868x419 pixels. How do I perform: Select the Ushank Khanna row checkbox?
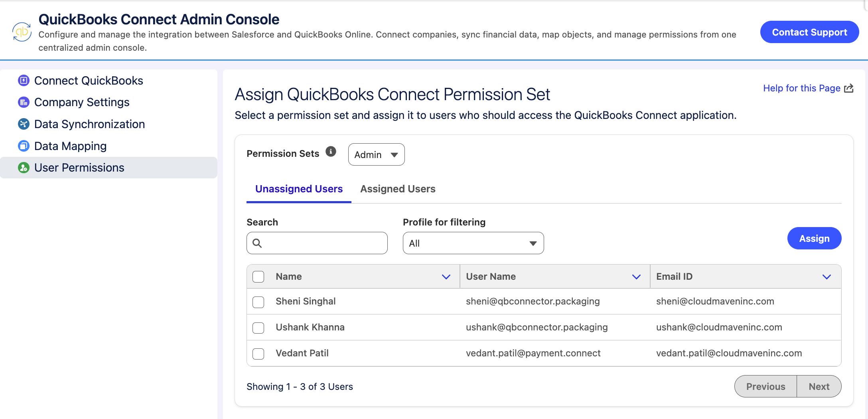point(258,328)
